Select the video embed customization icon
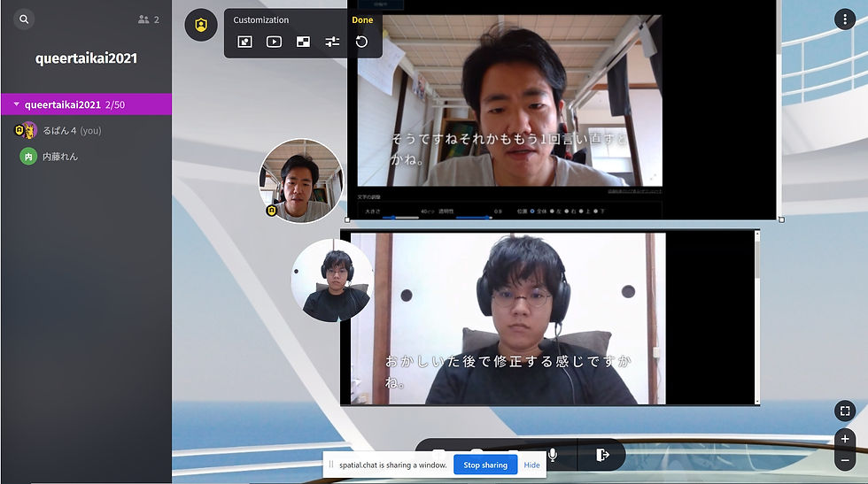Viewport: 868px width, 484px height. 274,42
